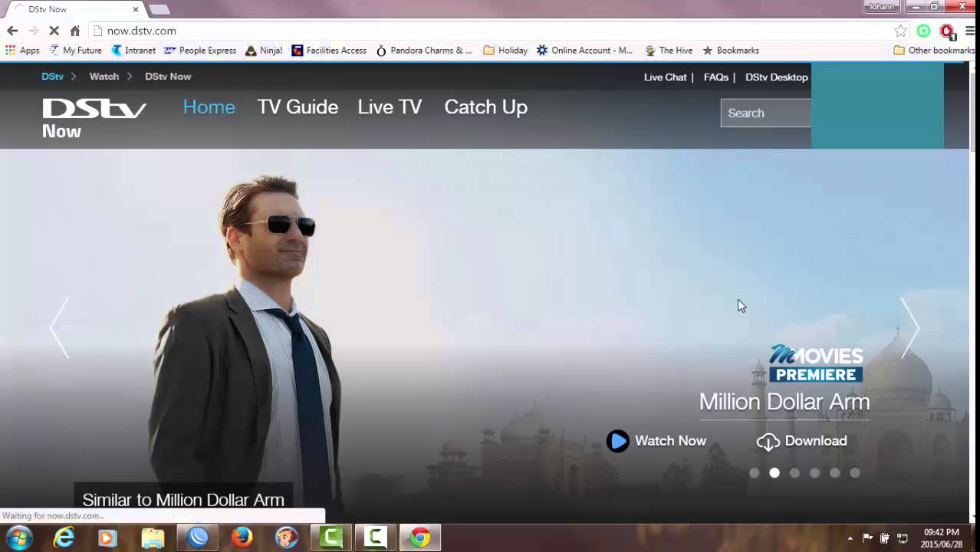Select the Home navigation tab
This screenshot has height=552, width=980.
[x=209, y=107]
